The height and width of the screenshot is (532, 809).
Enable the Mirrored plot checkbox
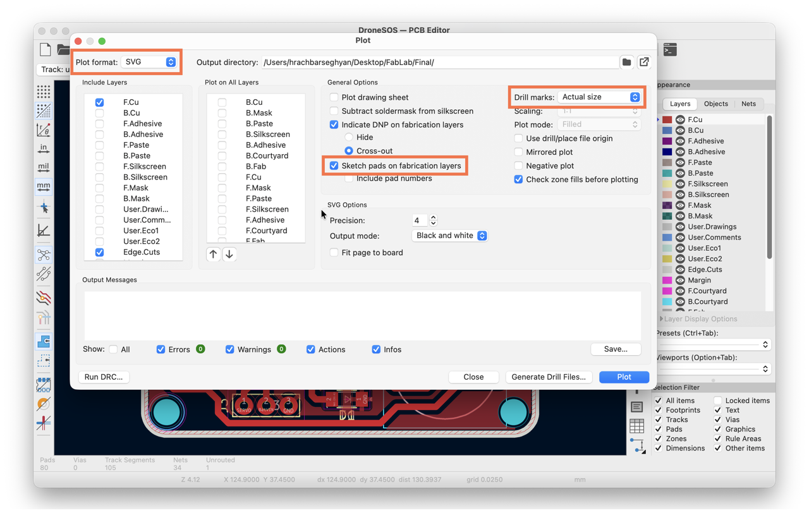coord(518,152)
